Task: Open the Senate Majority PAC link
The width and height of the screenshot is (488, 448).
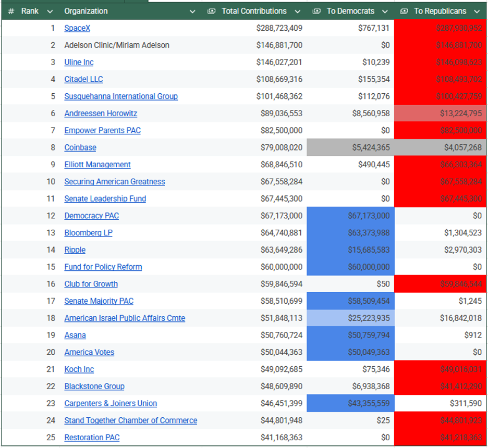Action: click(99, 301)
